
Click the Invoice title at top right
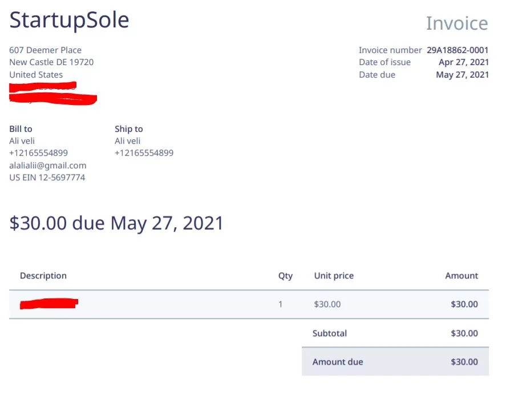tap(456, 23)
